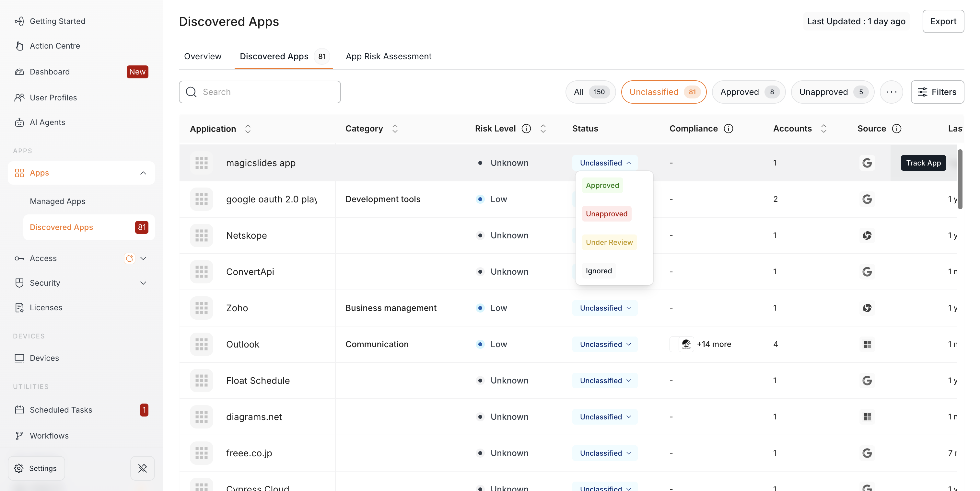This screenshot has width=980, height=491.
Task: Choose Unapproved in the status menu
Action: (x=606, y=214)
